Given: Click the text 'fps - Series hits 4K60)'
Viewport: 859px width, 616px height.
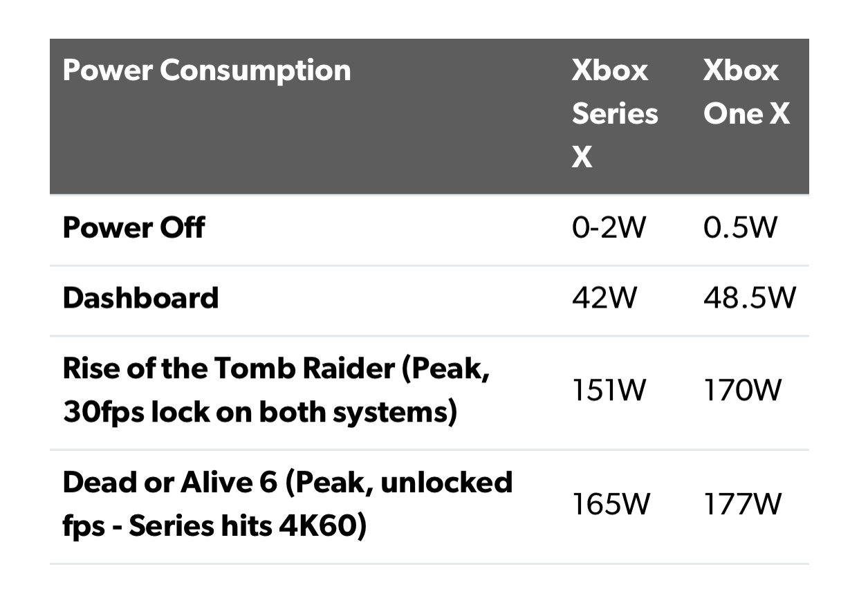Looking at the screenshot, I should (x=214, y=527).
